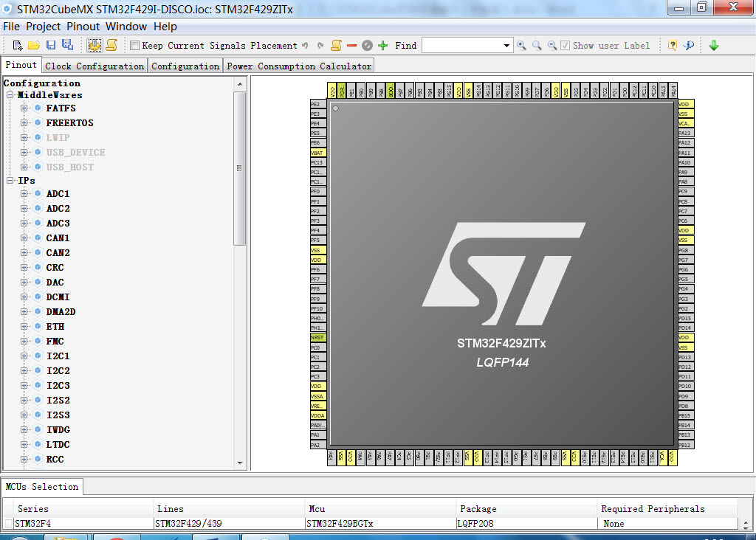
Task: Expand the FMC peripheral node
Action: coord(24,341)
